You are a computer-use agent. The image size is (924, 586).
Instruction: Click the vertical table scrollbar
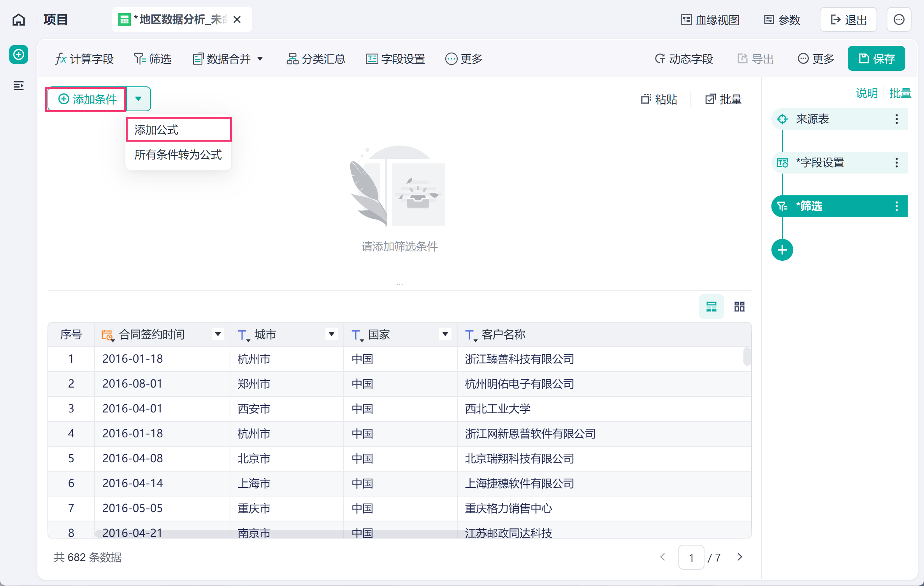747,356
